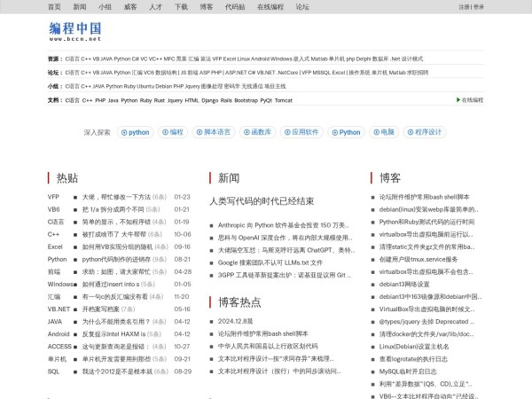
Task: Select the 编程 explore tag
Action: click(x=173, y=132)
